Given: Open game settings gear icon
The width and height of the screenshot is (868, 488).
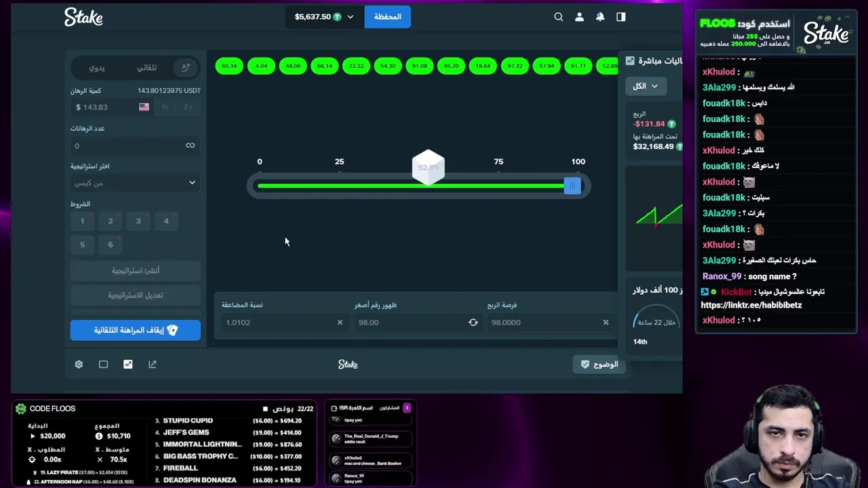Looking at the screenshot, I should click(x=79, y=365).
